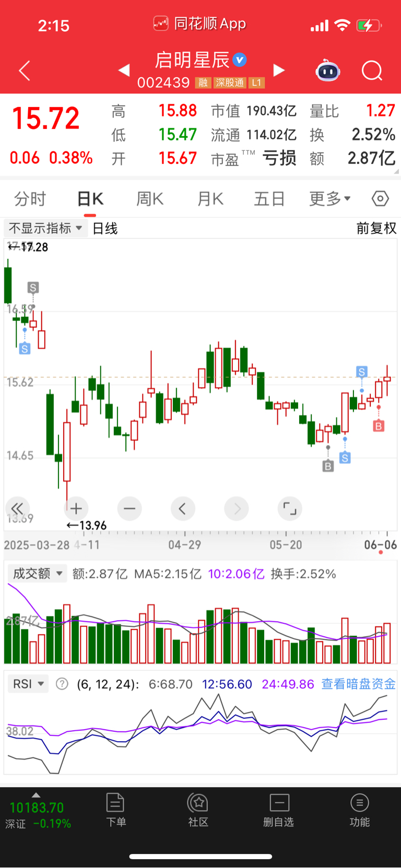Tap the L1 level tag
This screenshot has width=401, height=868.
coord(256,82)
